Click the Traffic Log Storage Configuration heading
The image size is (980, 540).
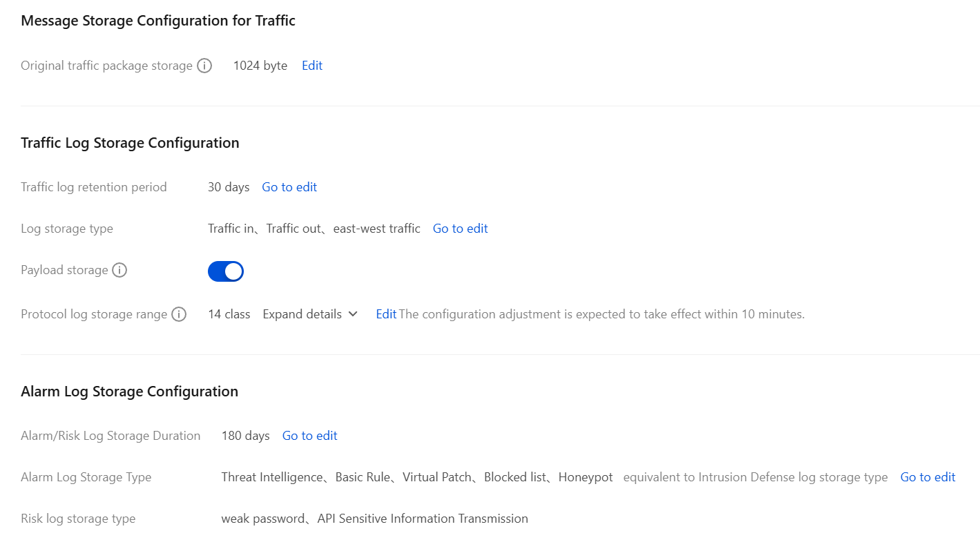[130, 143]
